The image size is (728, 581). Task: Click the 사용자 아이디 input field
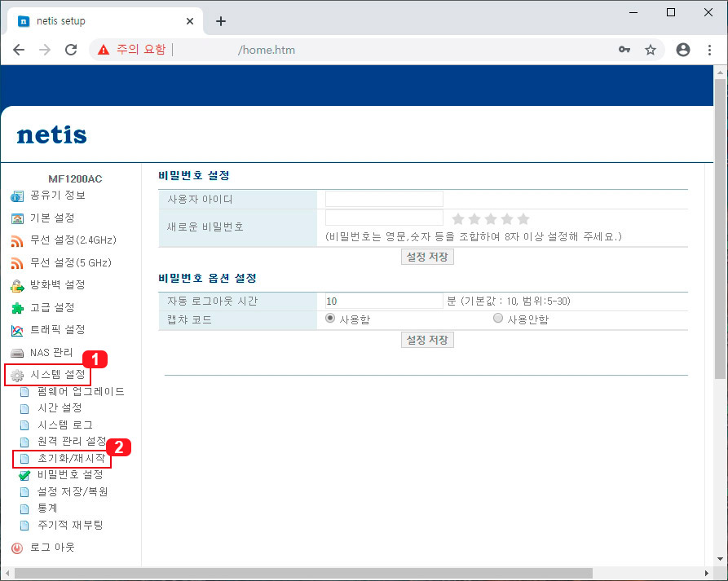click(x=384, y=199)
